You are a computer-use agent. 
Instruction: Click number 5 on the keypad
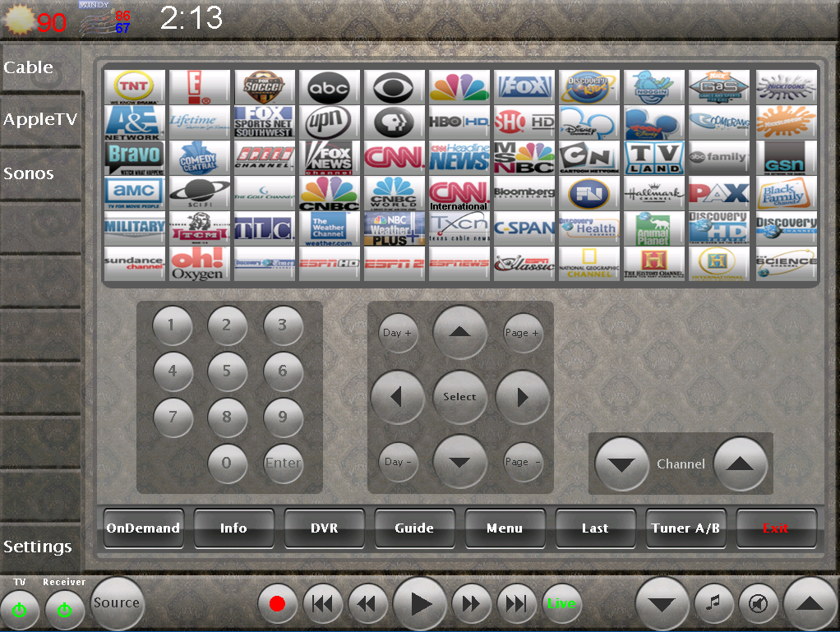(x=227, y=371)
